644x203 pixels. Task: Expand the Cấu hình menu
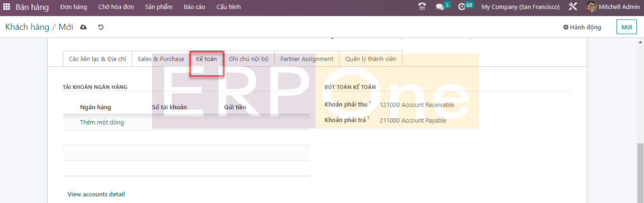pos(228,7)
